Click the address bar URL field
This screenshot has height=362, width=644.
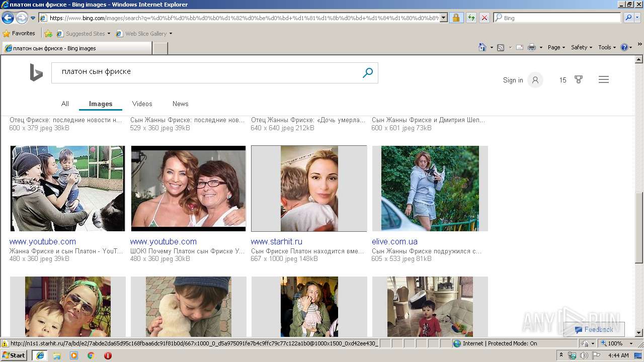[x=239, y=18]
